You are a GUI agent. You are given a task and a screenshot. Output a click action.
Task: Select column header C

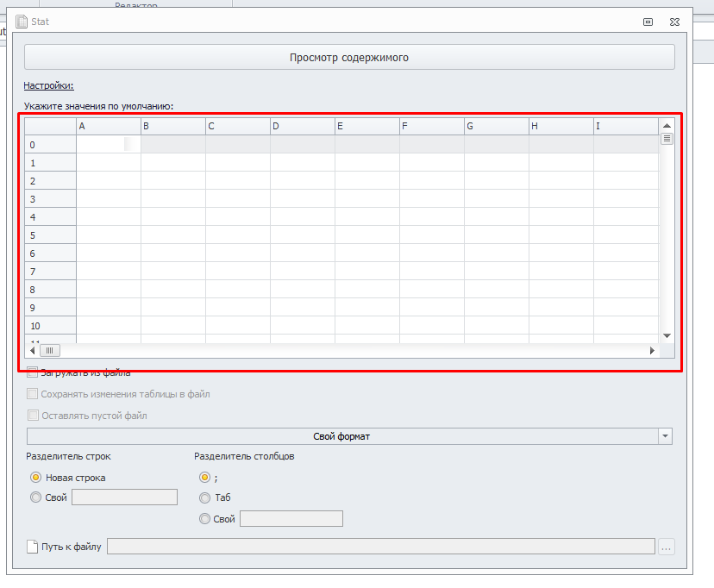tap(238, 126)
